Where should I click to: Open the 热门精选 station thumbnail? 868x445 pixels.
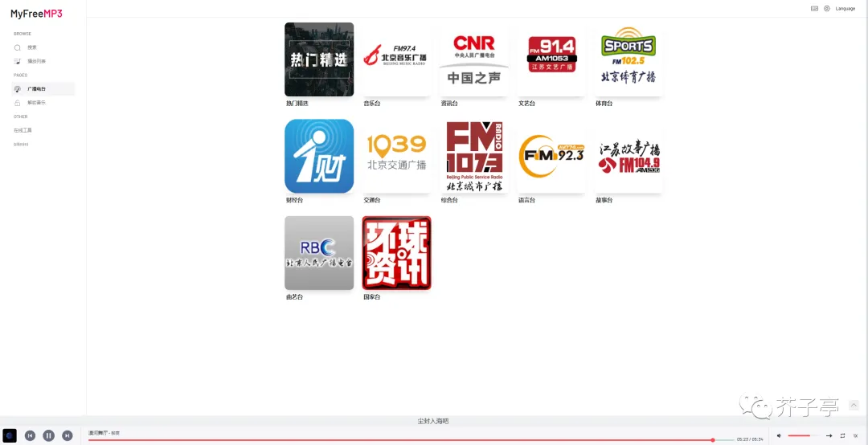(x=319, y=59)
